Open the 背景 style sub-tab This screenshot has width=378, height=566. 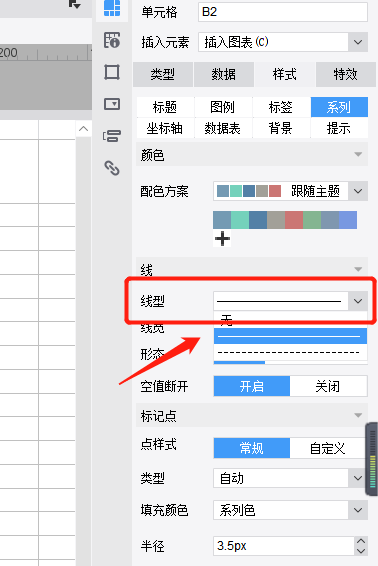point(281,128)
